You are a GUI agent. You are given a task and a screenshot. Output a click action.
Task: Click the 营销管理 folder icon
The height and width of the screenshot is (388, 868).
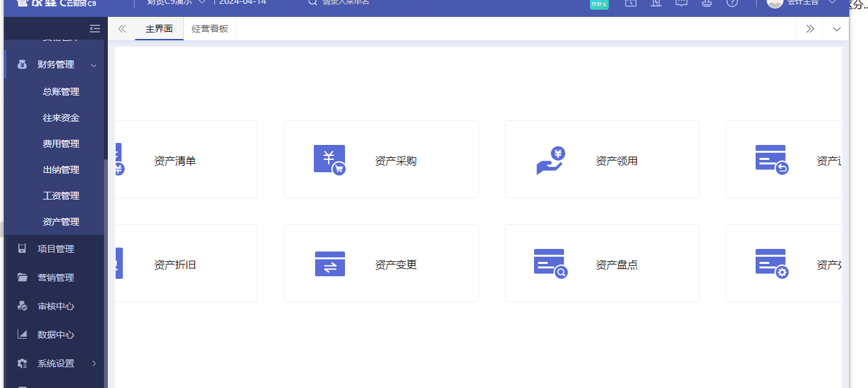22,278
